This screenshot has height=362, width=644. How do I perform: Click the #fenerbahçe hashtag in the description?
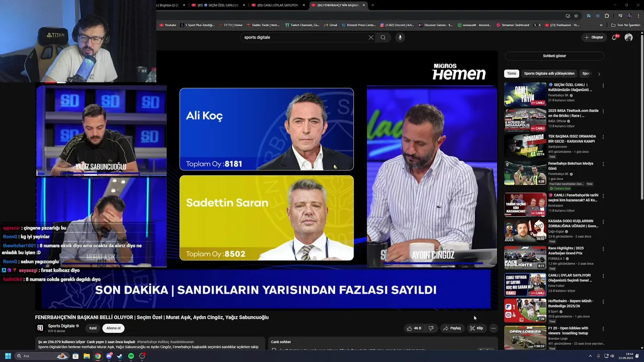coord(146,342)
